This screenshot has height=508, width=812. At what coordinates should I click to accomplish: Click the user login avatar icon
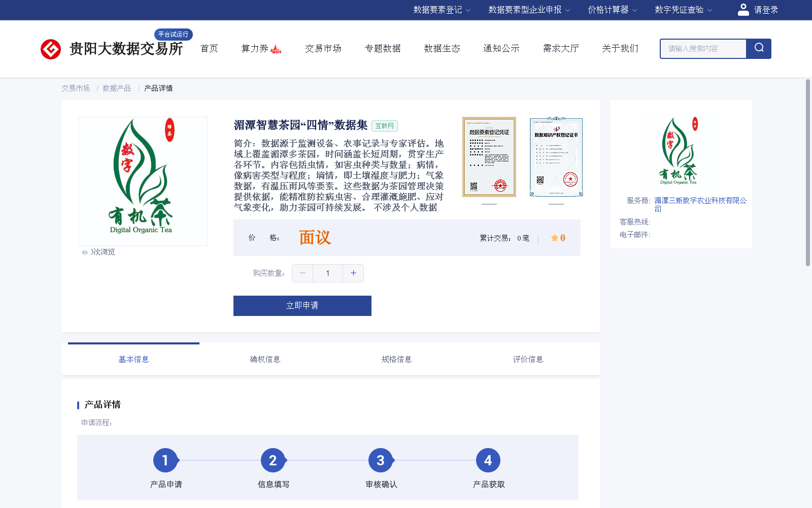743,10
